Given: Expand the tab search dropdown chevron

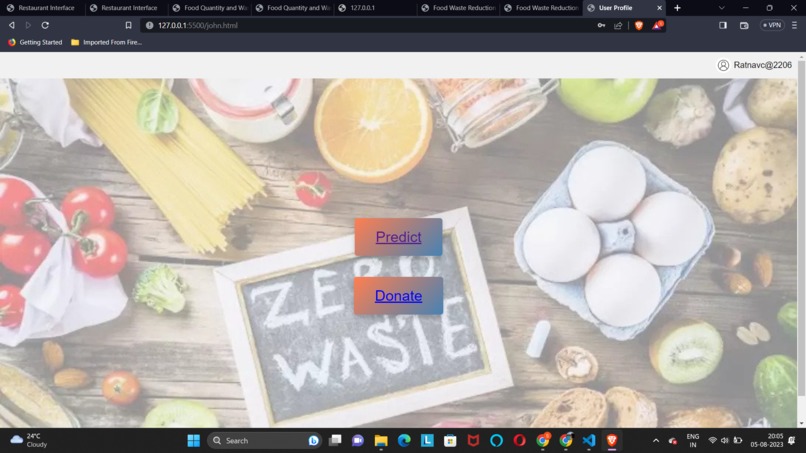Looking at the screenshot, I should (x=722, y=8).
